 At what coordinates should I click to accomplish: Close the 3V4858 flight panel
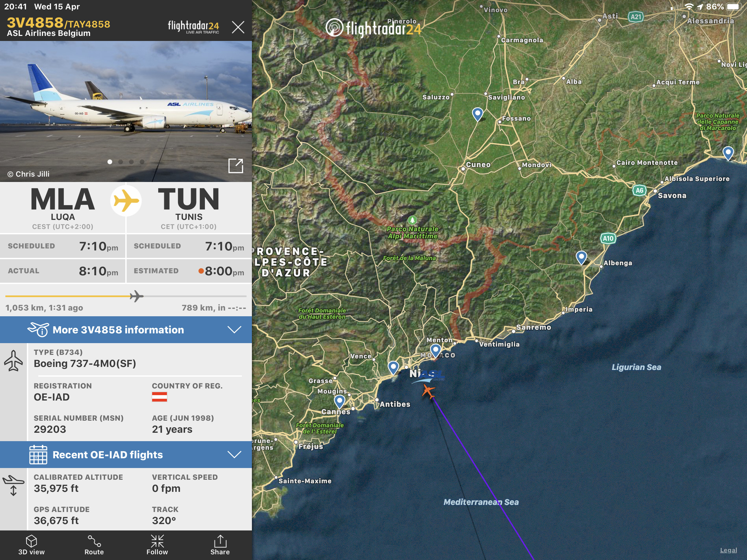coord(238,27)
